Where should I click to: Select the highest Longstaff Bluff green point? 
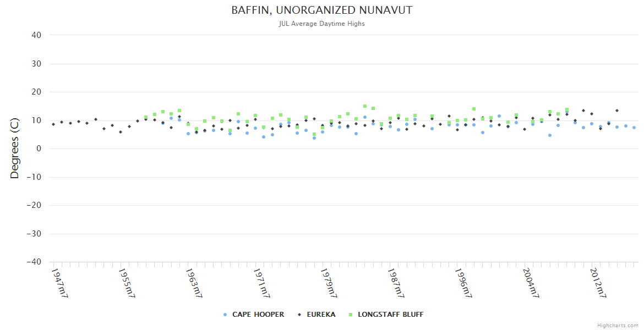pyautogui.click(x=365, y=106)
